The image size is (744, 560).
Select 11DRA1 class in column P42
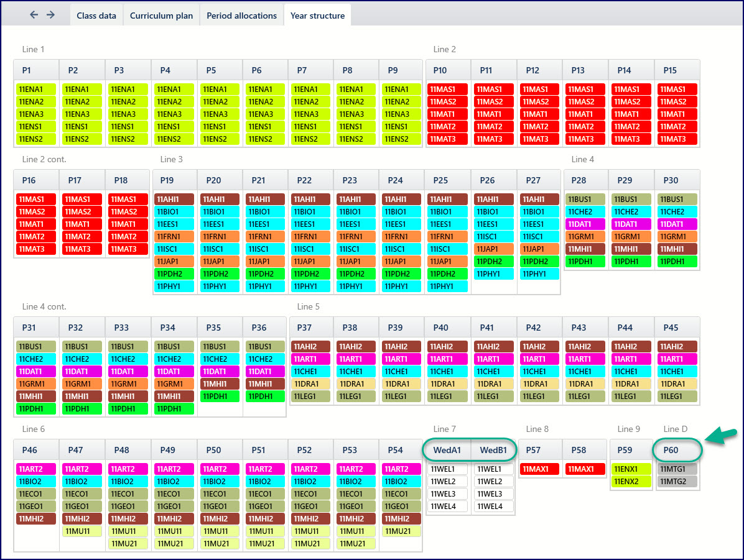[539, 383]
